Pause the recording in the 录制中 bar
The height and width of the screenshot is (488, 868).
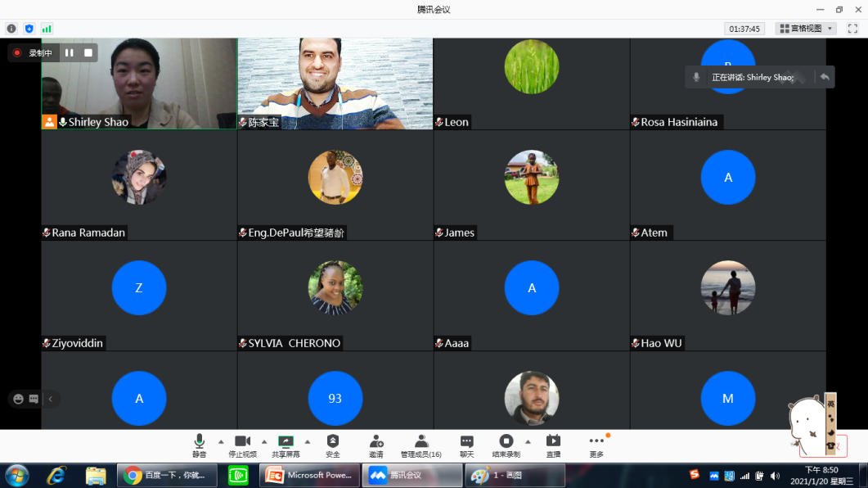point(70,52)
